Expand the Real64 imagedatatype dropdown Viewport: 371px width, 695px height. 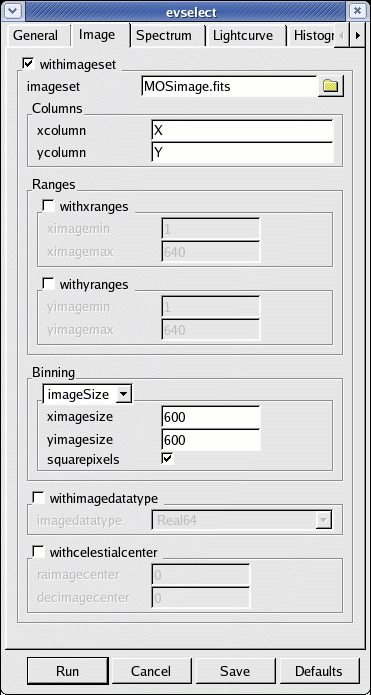[x=242, y=520]
